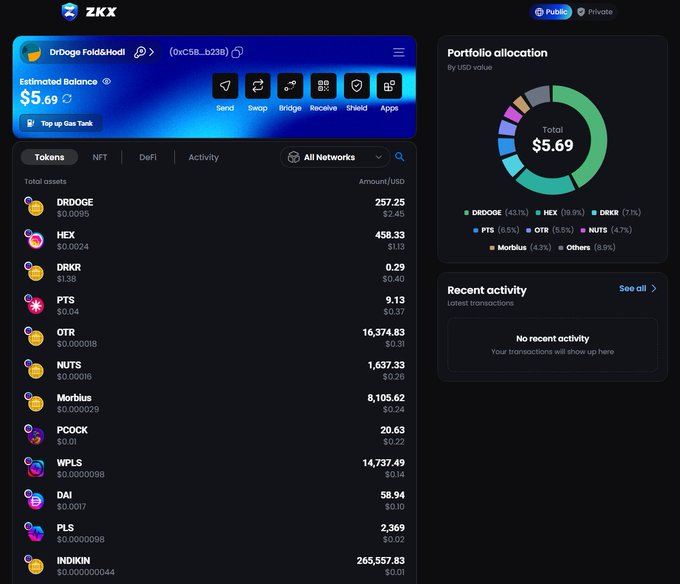Screen dimensions: 680x584
Task: Click the DAI token icon
Action: 34,499
